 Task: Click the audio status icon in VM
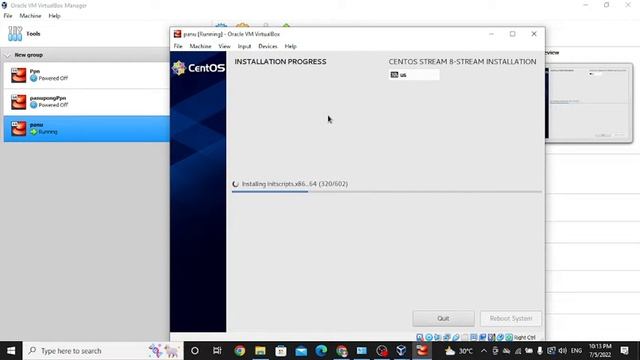pyautogui.click(x=438, y=337)
